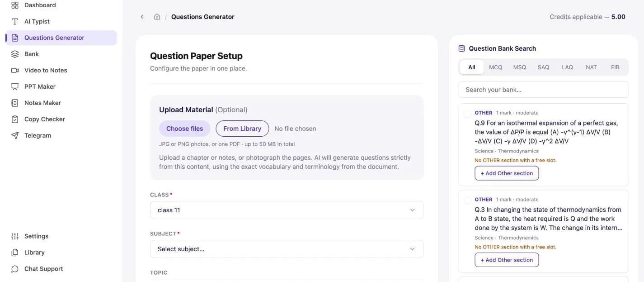Image resolution: width=644 pixels, height=282 pixels.
Task: Click the PPT Maker presentation icon
Action: 15,86
